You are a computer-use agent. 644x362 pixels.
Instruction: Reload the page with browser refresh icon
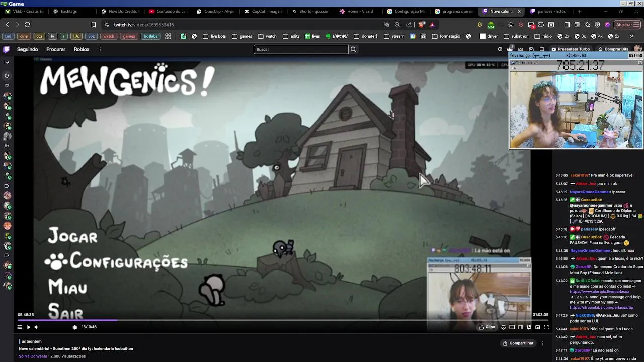pos(27,24)
